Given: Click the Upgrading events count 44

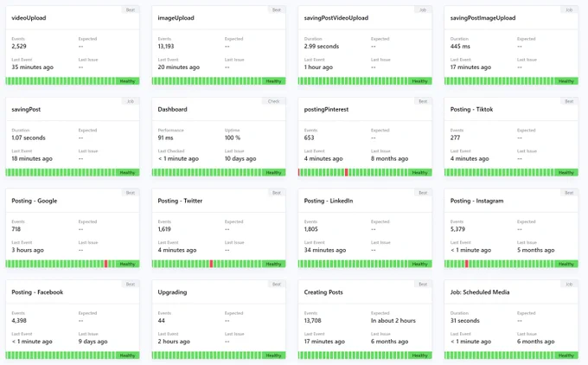Looking at the screenshot, I should click(x=161, y=321).
